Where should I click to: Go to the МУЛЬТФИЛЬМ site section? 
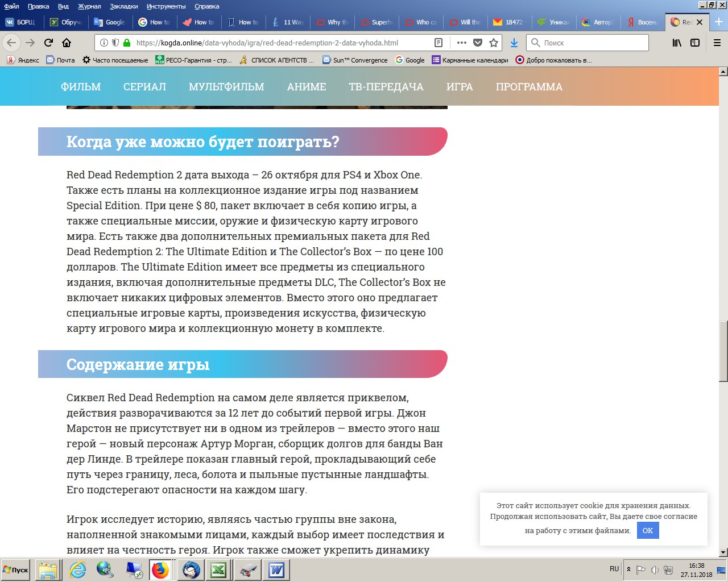(x=226, y=86)
